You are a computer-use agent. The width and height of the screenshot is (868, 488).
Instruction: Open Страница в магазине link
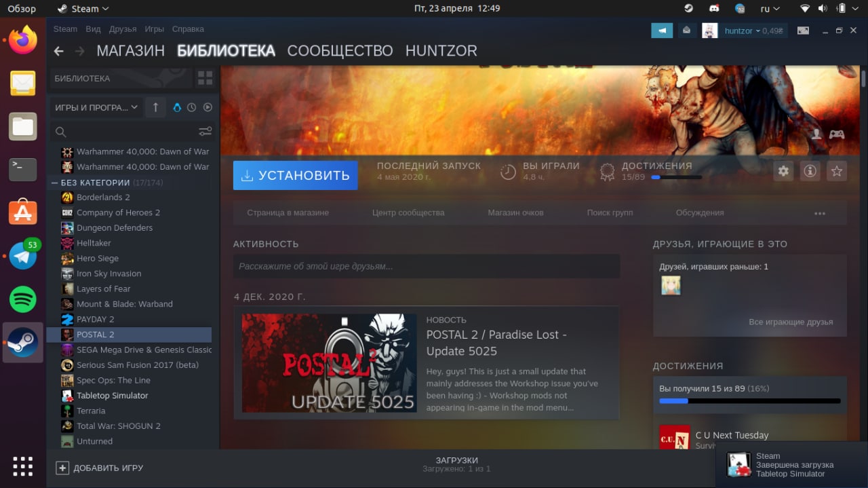288,212
